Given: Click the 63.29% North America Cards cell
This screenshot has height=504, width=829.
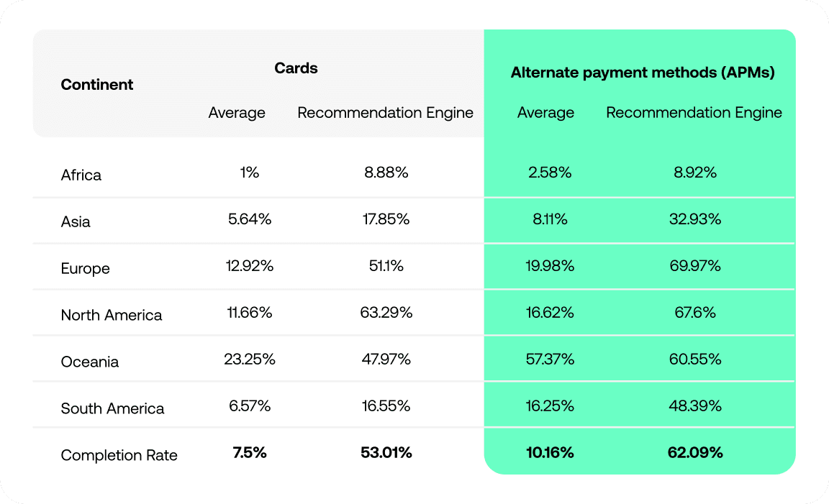Looking at the screenshot, I should tap(386, 313).
